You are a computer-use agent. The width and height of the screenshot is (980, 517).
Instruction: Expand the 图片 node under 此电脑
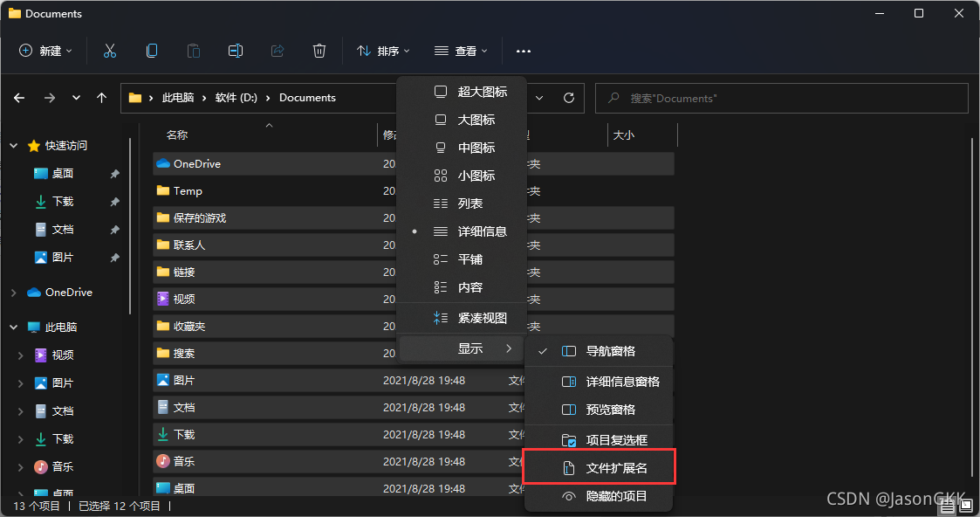[21, 383]
